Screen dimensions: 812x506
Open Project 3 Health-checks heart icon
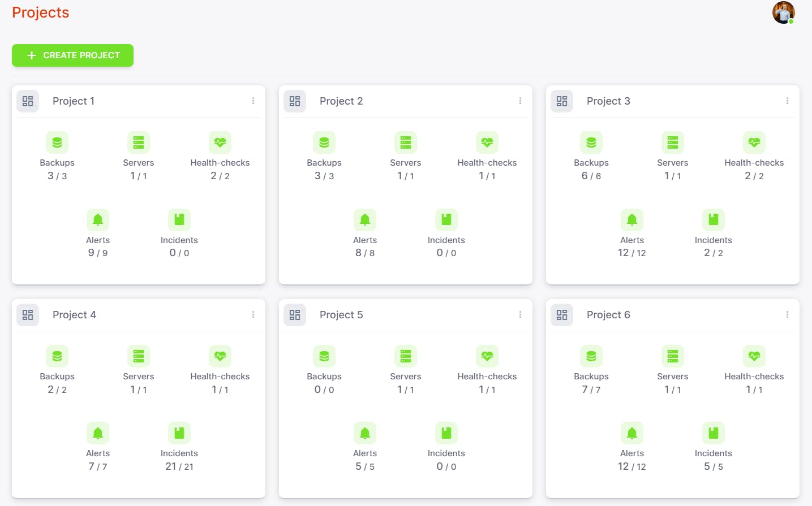(x=754, y=142)
